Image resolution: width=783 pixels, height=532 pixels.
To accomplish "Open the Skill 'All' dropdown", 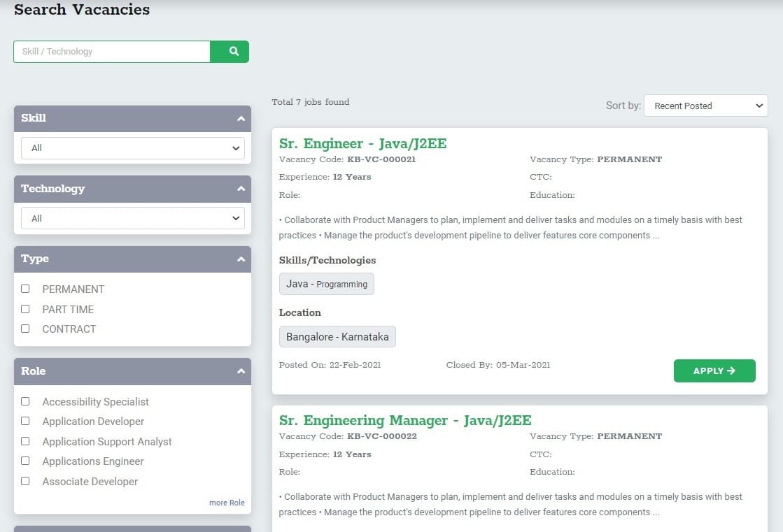I will coord(133,148).
